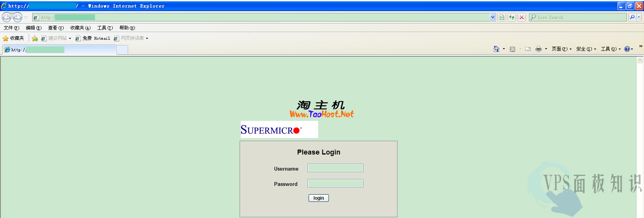The width and height of the screenshot is (644, 218).
Task: Click the Supermicro logo image
Action: click(x=279, y=130)
